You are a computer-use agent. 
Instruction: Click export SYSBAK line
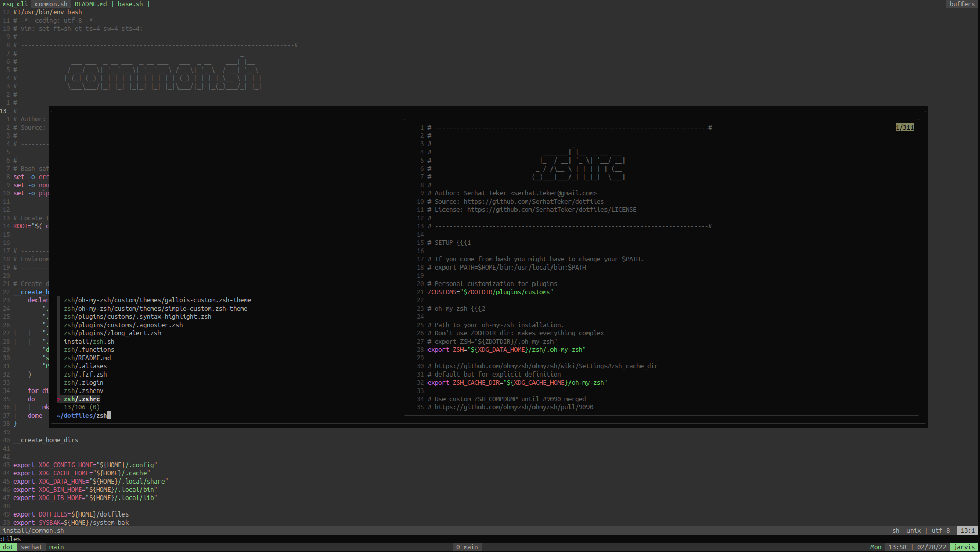click(x=71, y=522)
